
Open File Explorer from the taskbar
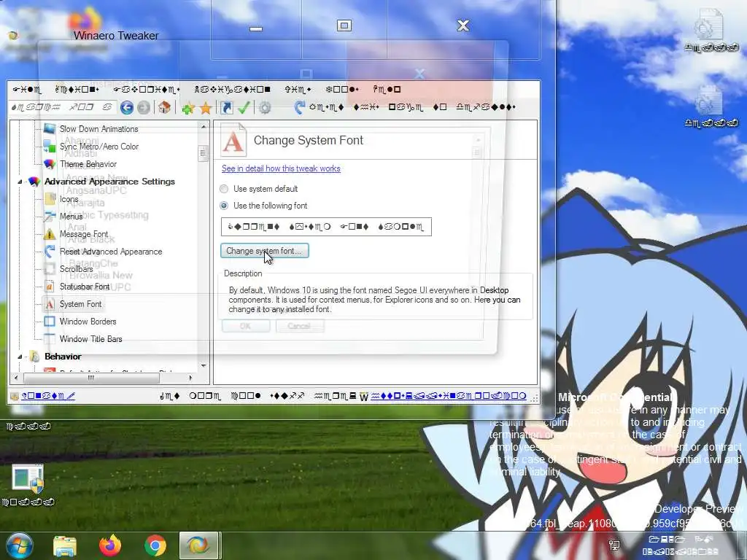click(x=65, y=545)
